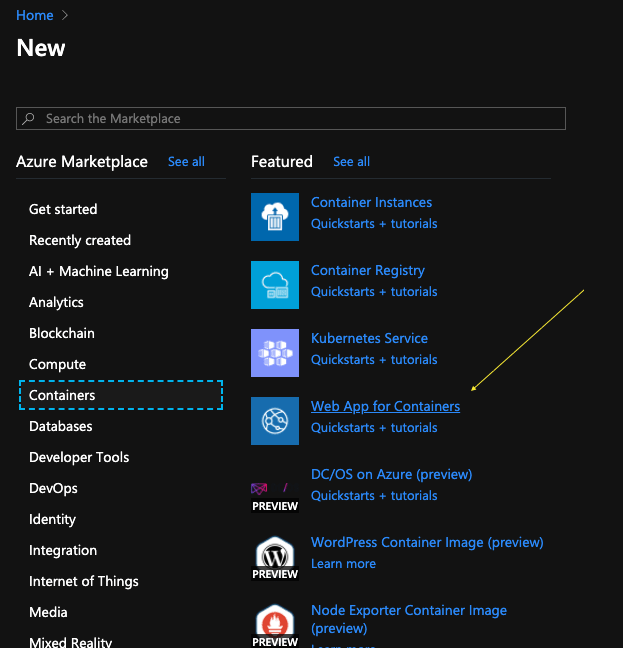The height and width of the screenshot is (648, 623).
Task: Open See all next to Azure Marketplace
Action: tap(186, 162)
